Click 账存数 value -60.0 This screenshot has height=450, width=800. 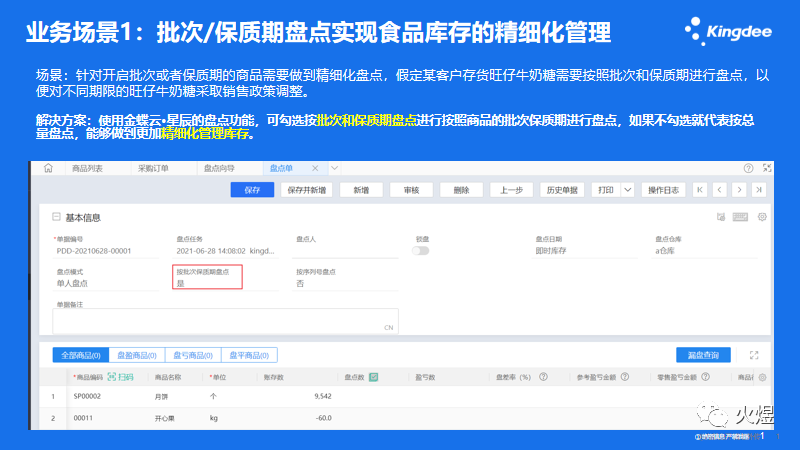click(x=323, y=418)
